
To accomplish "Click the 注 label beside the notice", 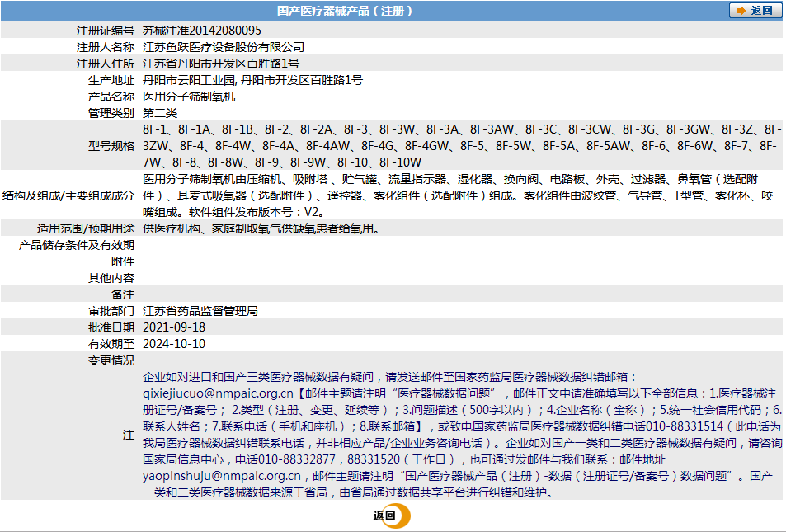I will pyautogui.click(x=129, y=435).
